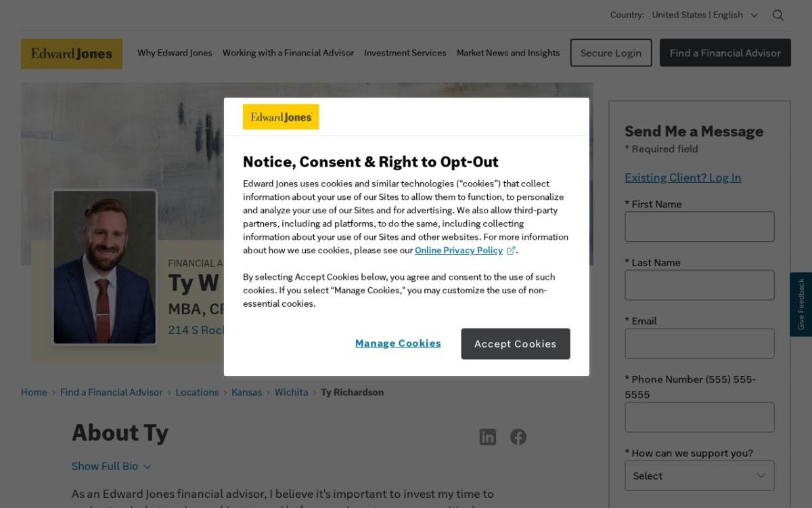
Task: Open the How can we support you dropdown
Action: coord(700,475)
